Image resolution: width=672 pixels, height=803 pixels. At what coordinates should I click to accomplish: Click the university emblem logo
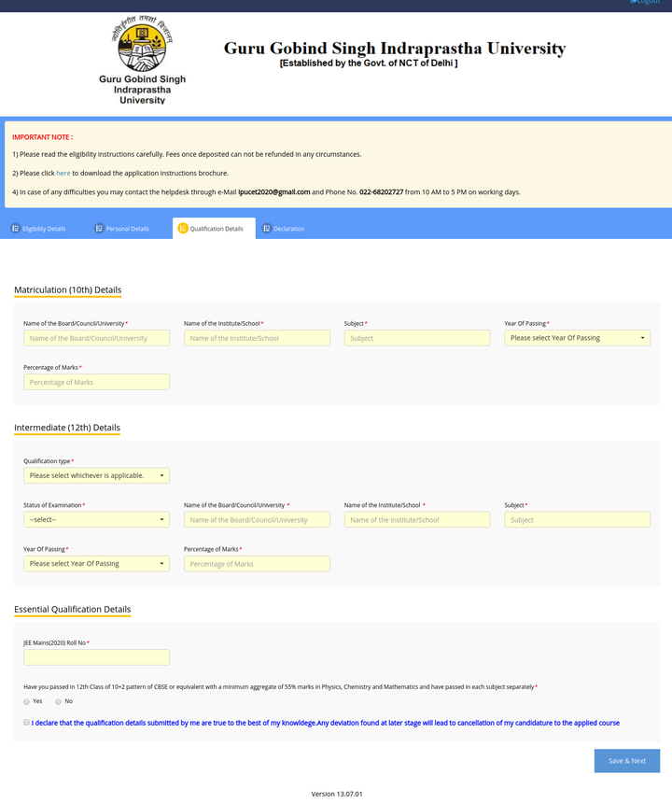(142, 44)
